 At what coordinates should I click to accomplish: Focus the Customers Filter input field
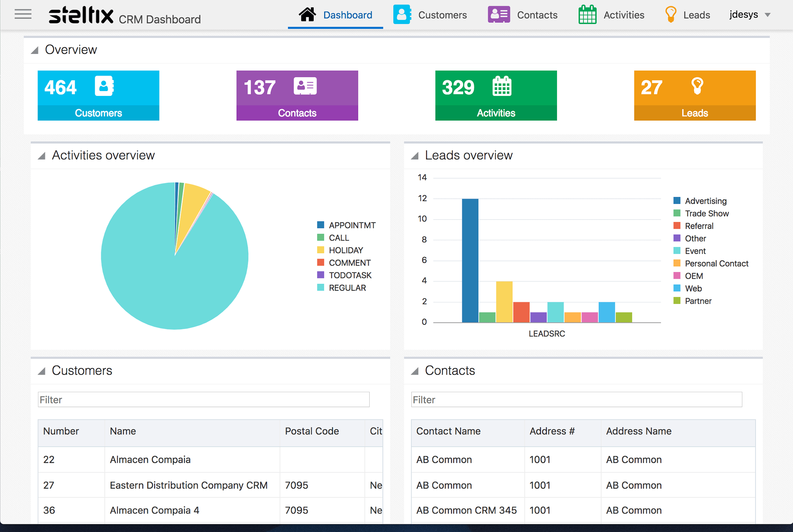(204, 400)
